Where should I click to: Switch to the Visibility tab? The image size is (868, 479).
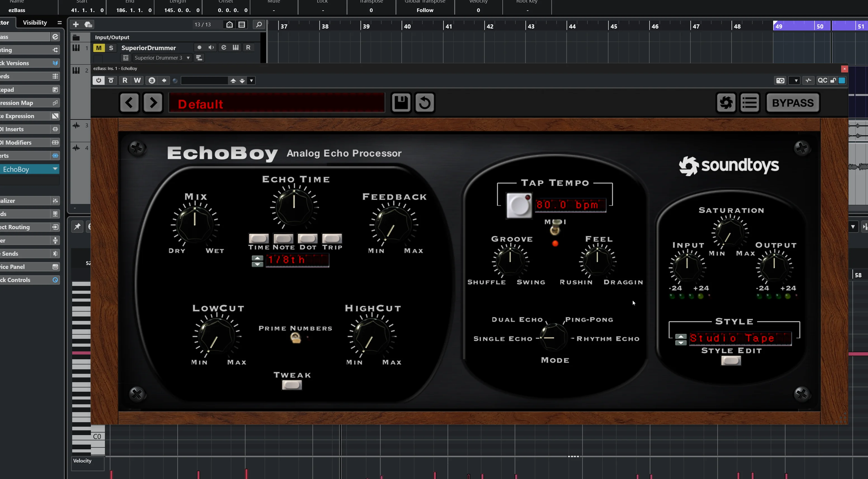35,23
